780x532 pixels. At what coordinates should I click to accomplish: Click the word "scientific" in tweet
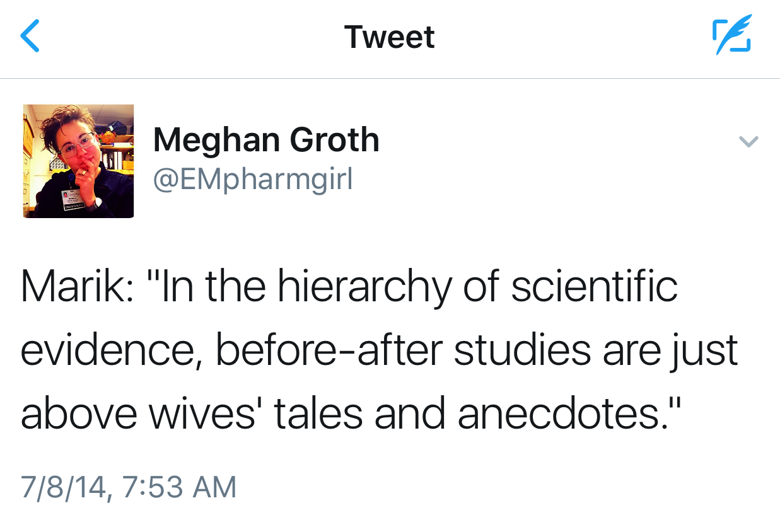coord(594,286)
